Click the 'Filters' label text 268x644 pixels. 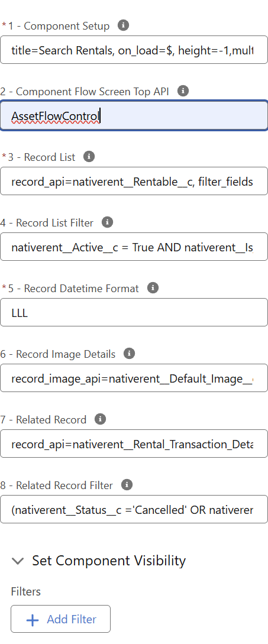point(26,592)
